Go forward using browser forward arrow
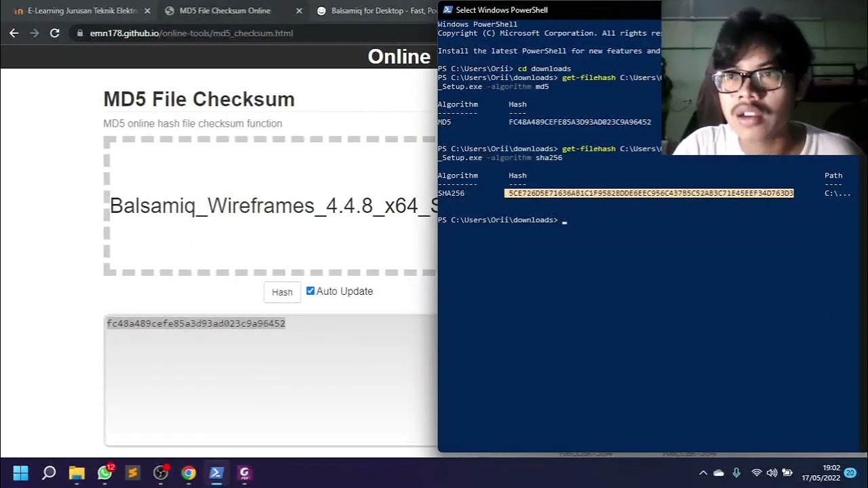This screenshot has height=488, width=868. pyautogui.click(x=34, y=33)
